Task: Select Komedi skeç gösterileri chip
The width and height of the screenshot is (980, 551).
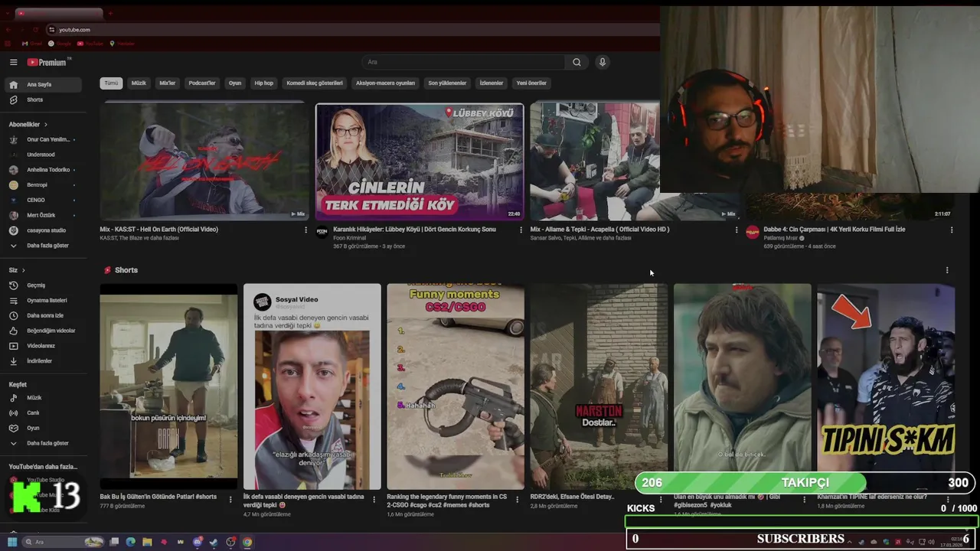Action: pyautogui.click(x=315, y=83)
